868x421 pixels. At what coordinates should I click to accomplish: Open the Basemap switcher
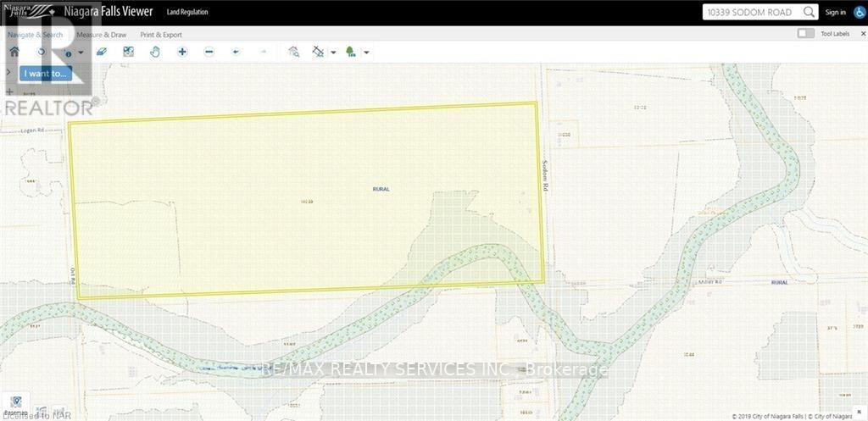coord(19,402)
